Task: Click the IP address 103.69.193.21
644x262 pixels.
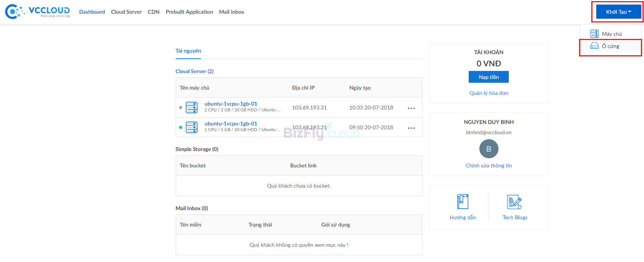Action: coord(309,127)
